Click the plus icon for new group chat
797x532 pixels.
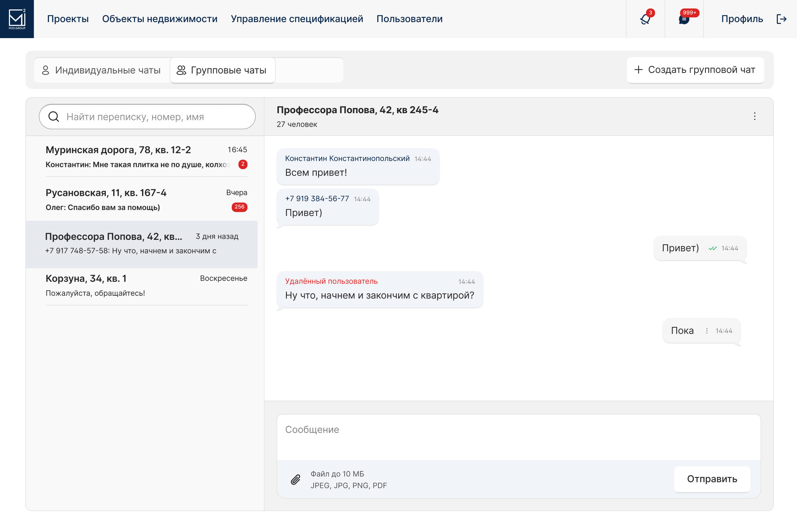coord(638,69)
